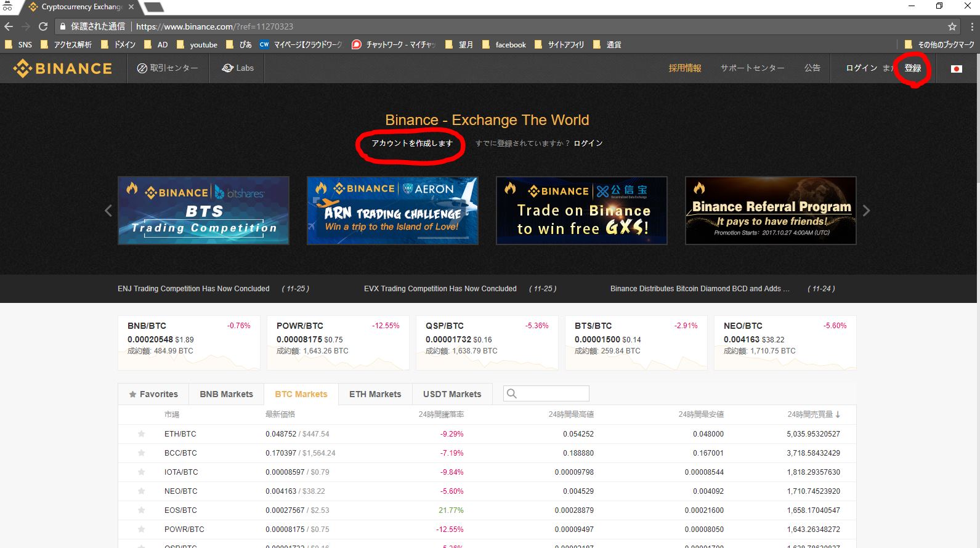Favorite EOS/BTC with its star
The image size is (980, 548).
click(x=141, y=510)
